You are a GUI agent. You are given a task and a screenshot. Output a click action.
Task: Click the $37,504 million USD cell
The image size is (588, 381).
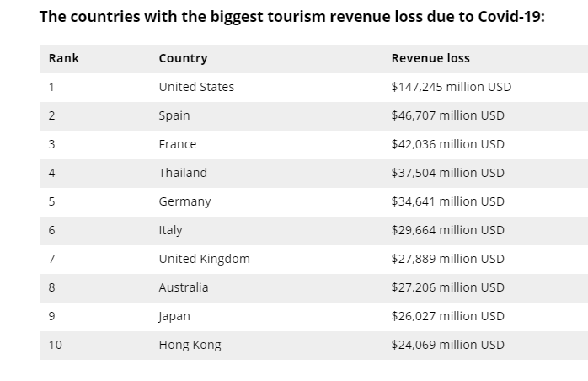[447, 173]
